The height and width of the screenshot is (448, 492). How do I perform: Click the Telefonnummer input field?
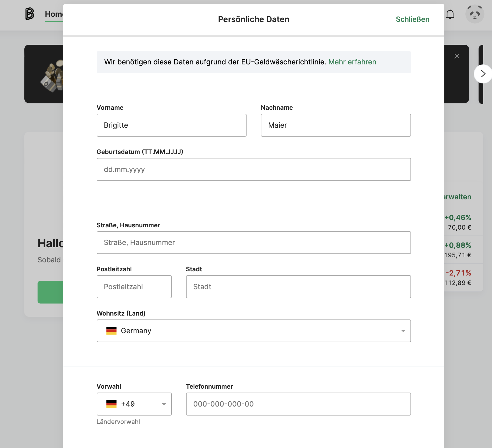tap(298, 404)
